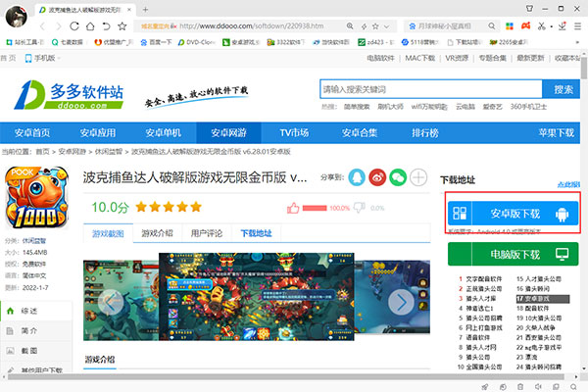Switch to 下载地址 tab
Viewport: 588px width, 392px height.
point(256,233)
